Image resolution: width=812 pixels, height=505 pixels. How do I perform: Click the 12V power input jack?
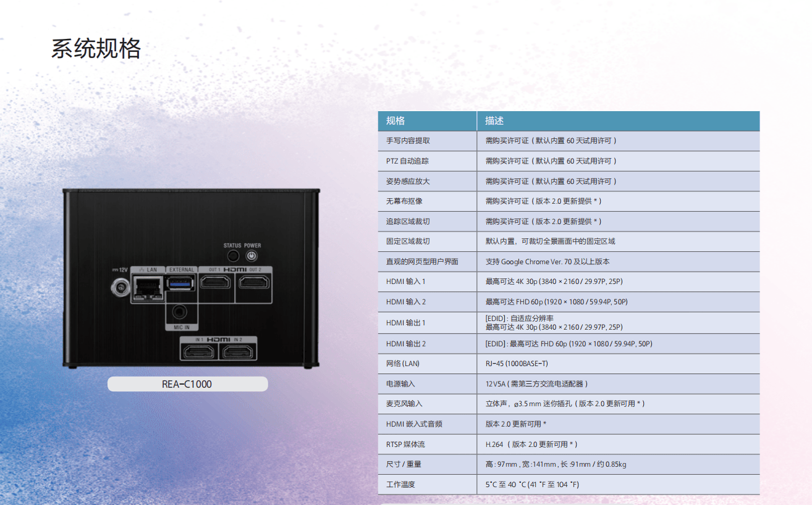tap(119, 286)
